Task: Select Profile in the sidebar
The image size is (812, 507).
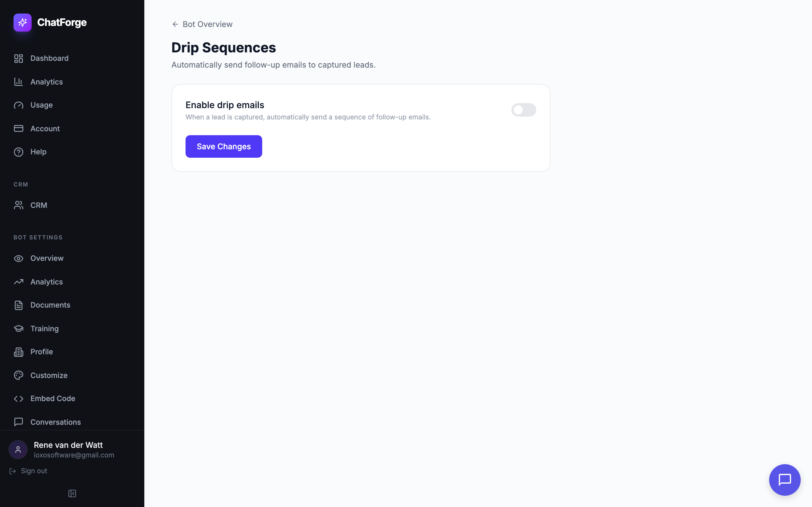Action: [42, 352]
